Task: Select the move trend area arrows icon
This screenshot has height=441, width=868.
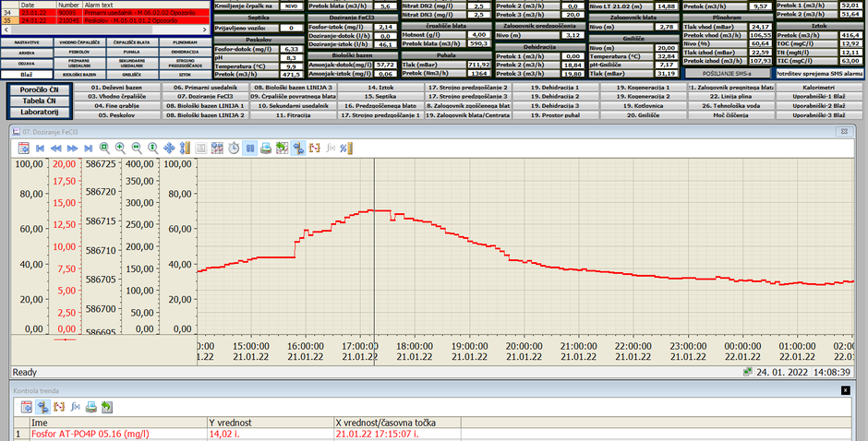Action: coord(169,148)
